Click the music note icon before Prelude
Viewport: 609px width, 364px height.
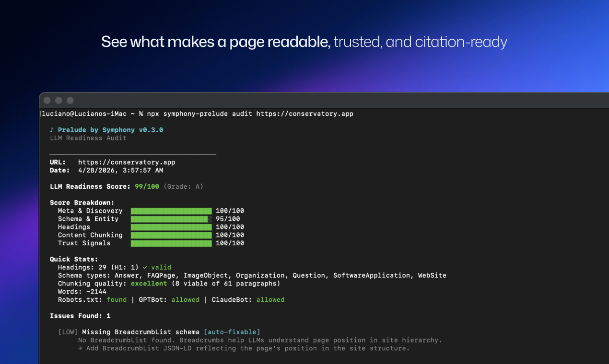click(52, 130)
